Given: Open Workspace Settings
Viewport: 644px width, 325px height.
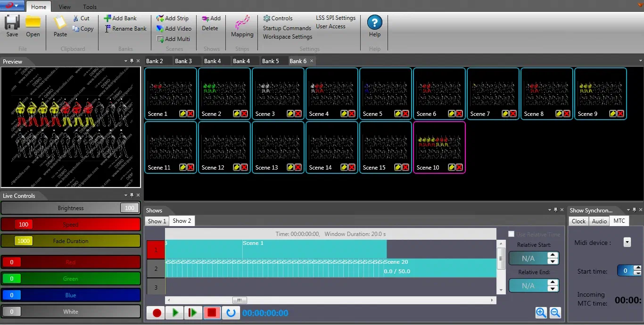Looking at the screenshot, I should click(288, 37).
